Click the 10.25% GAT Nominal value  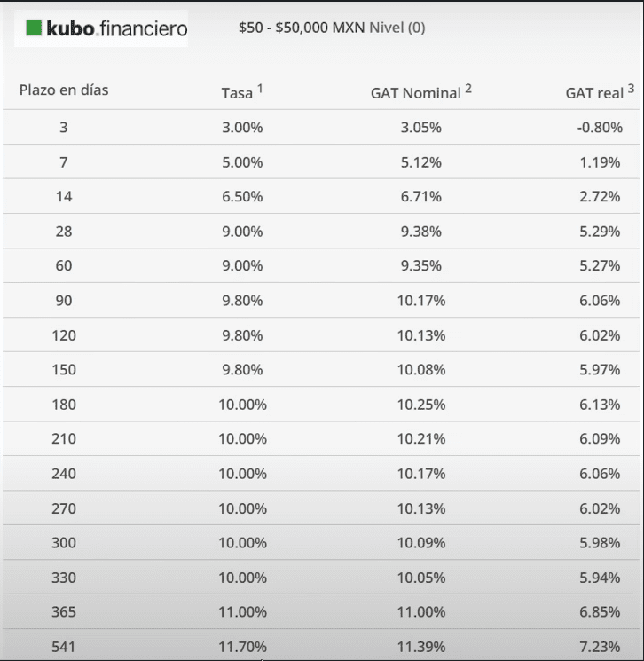tap(420, 404)
